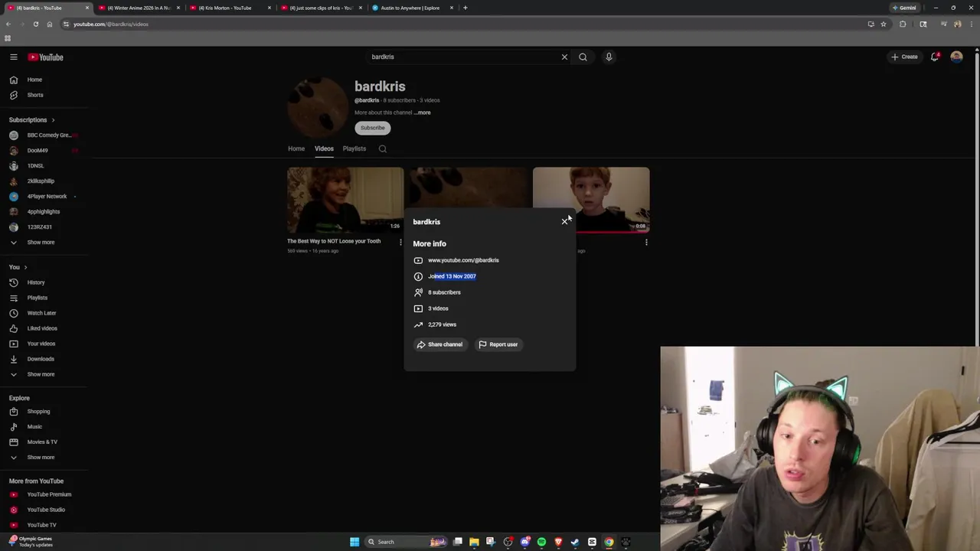Switch to channel Playlists tab
This screenshot has width=980, height=551.
354,148
